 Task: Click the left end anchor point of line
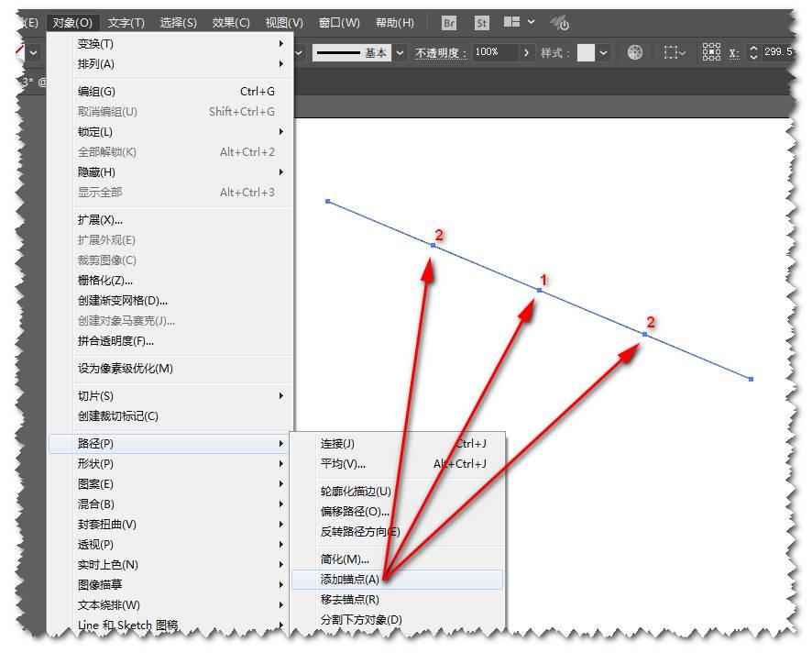[x=328, y=201]
